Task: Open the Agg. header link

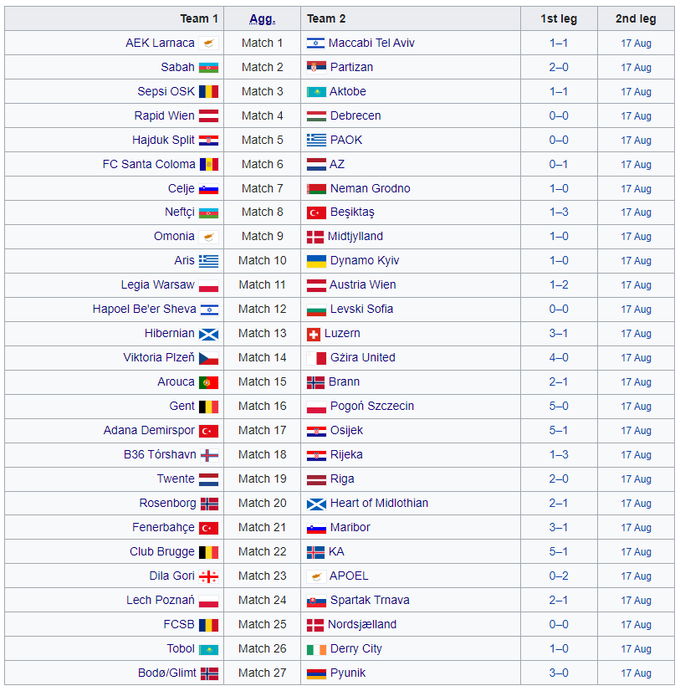Action: click(261, 19)
